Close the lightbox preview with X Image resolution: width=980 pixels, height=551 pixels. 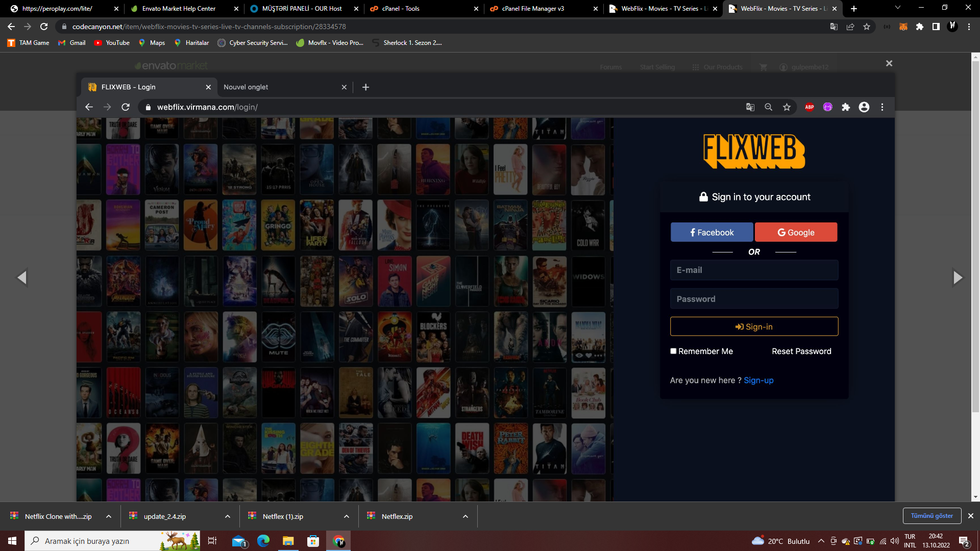click(x=889, y=63)
